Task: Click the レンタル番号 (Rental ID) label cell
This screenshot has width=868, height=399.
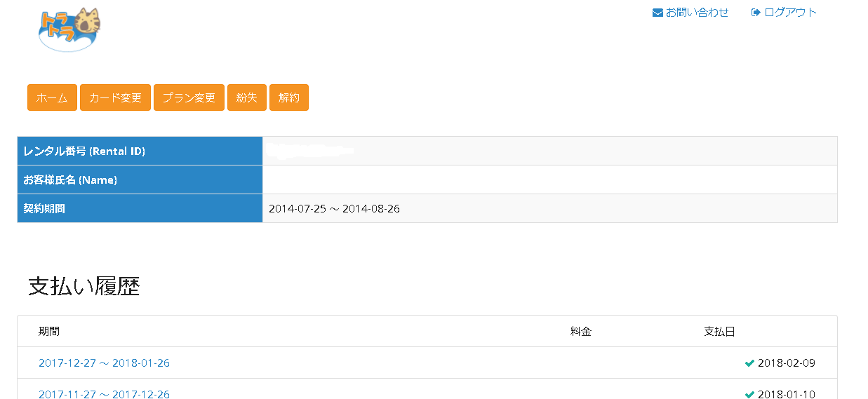Action: coord(140,151)
